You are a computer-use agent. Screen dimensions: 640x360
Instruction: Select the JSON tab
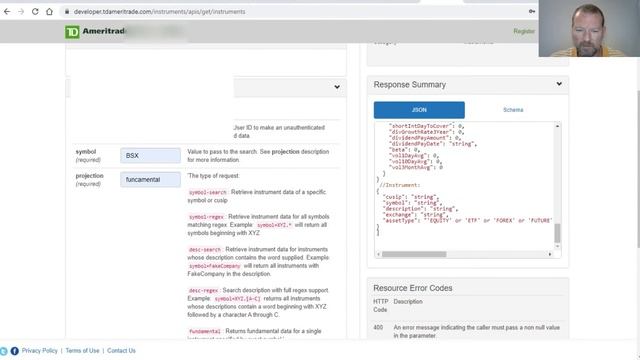pyautogui.click(x=419, y=110)
